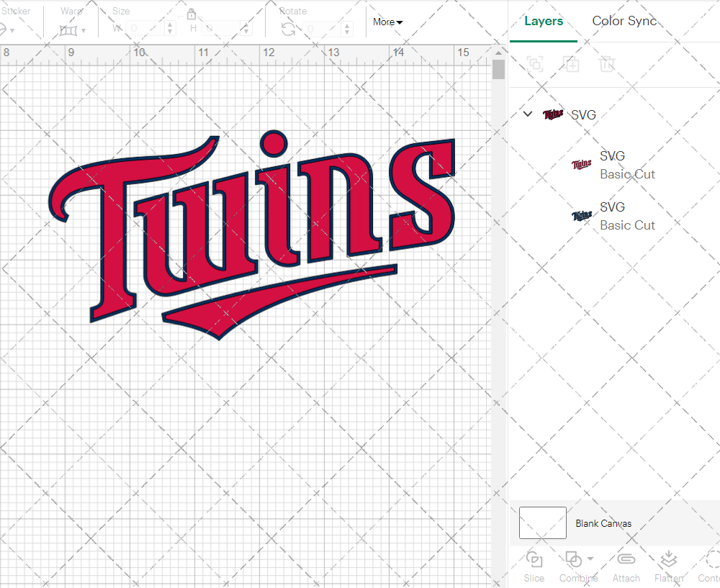Open the Sticker dropdown arrow
This screenshot has height=588, width=720.
tap(12, 31)
